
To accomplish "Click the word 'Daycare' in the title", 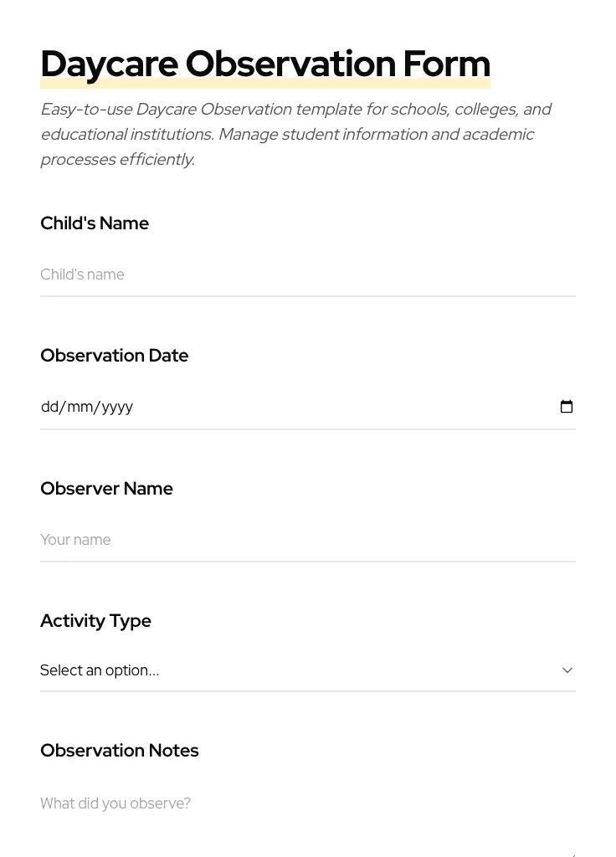I will pos(109,64).
